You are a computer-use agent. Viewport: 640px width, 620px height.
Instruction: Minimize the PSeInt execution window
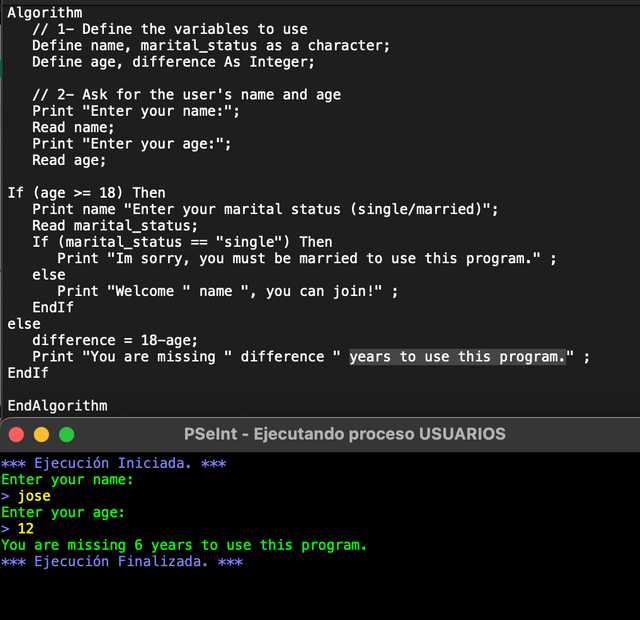[41, 434]
